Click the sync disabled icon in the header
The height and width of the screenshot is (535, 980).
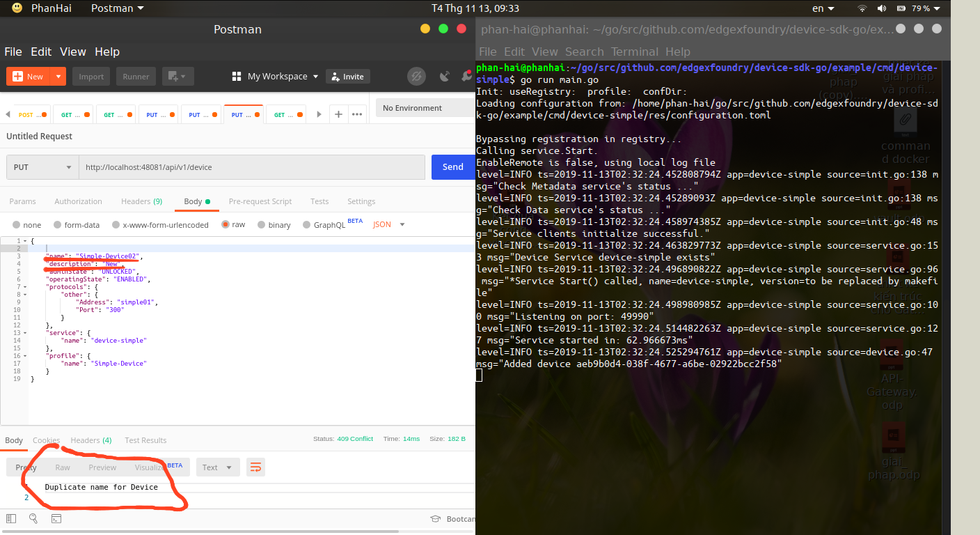[416, 76]
